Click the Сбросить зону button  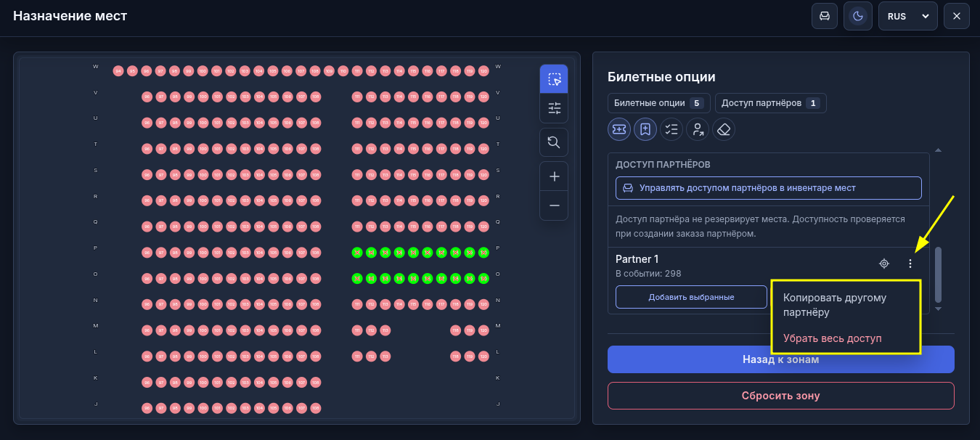point(781,396)
